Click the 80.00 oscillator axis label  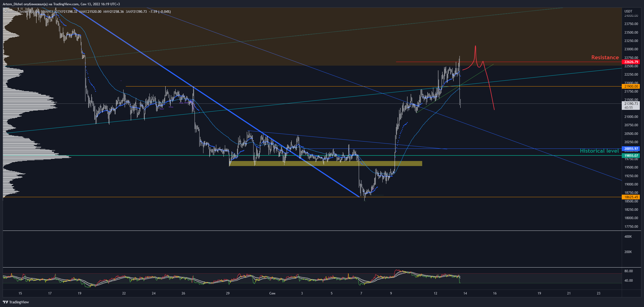[x=629, y=271]
